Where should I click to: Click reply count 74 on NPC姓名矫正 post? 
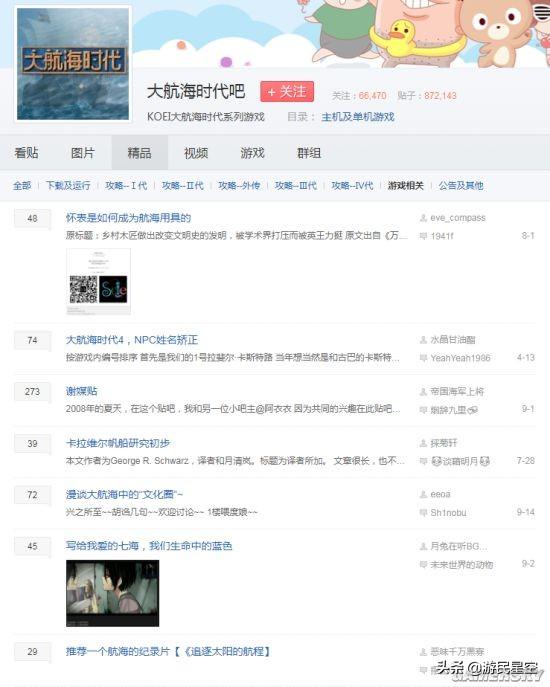point(32,340)
